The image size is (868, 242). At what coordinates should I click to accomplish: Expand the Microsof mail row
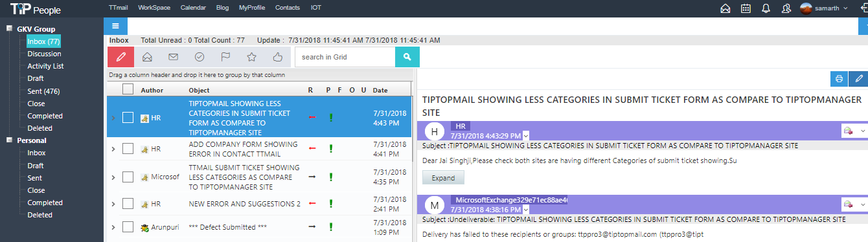click(113, 177)
